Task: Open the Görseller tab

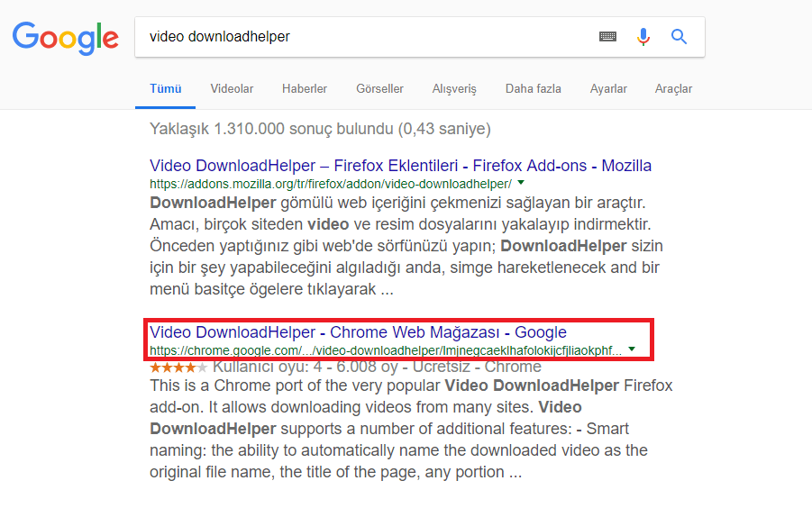Action: [379, 88]
